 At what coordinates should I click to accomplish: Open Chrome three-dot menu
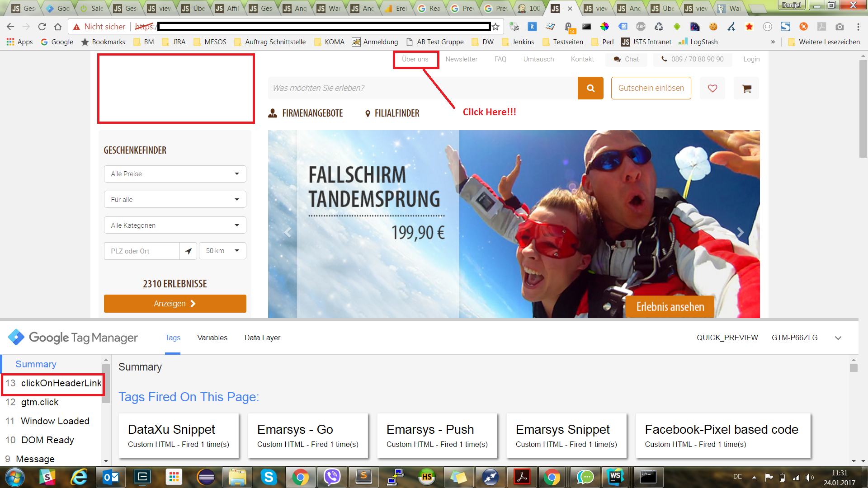[858, 27]
